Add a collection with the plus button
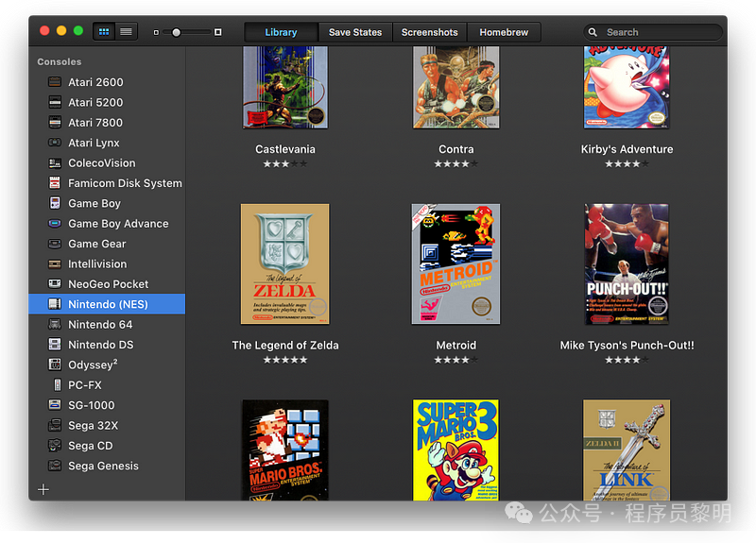 click(43, 489)
